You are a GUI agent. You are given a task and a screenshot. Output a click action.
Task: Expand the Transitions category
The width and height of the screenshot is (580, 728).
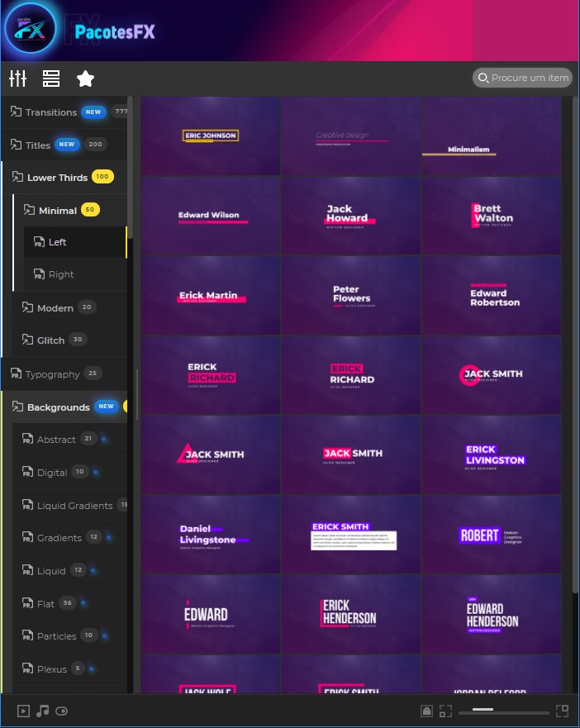click(50, 112)
